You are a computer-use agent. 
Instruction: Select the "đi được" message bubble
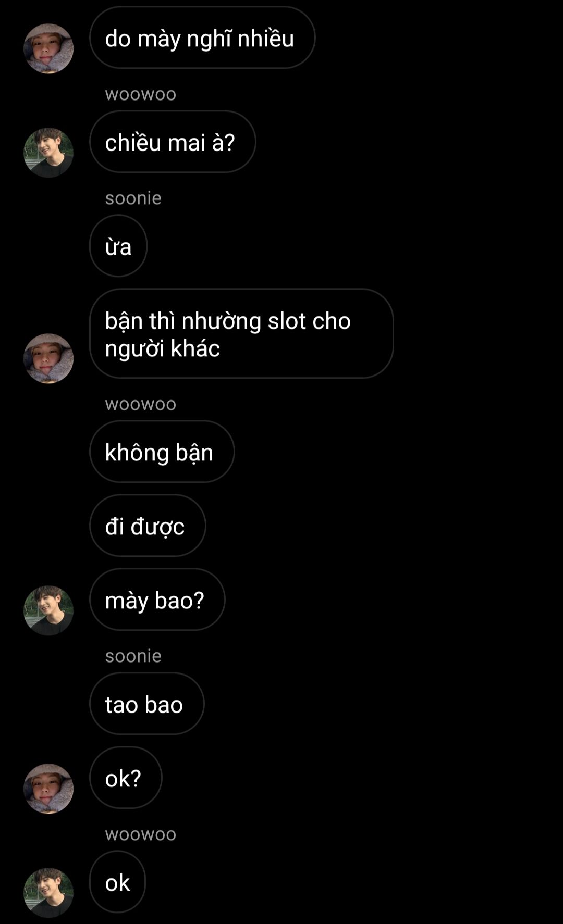coord(148,526)
